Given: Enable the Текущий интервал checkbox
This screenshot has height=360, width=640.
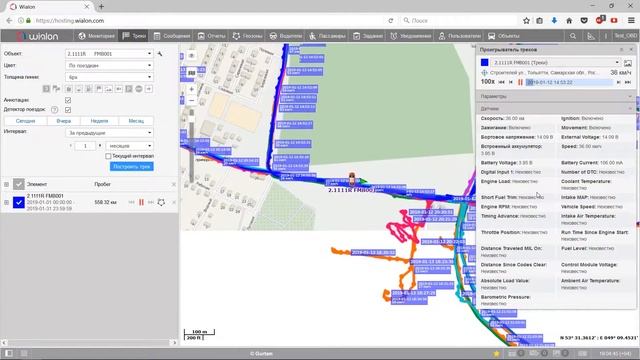Looking at the screenshot, I should pos(108,156).
